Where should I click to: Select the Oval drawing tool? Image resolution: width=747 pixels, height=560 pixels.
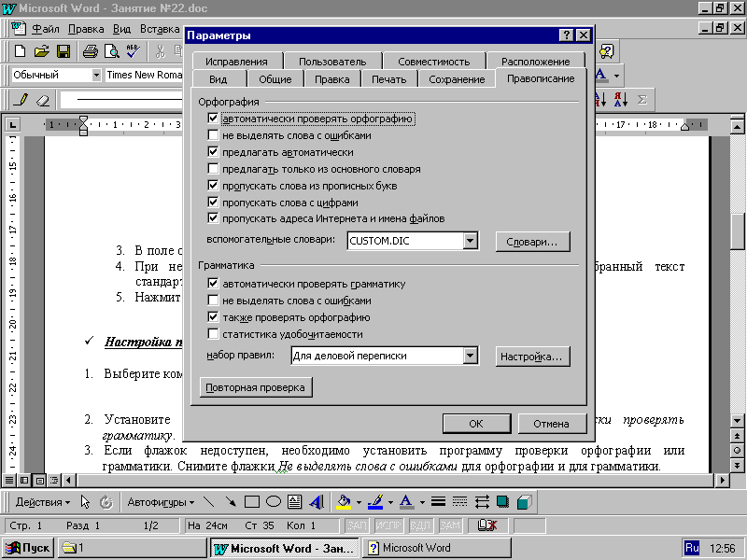(274, 502)
